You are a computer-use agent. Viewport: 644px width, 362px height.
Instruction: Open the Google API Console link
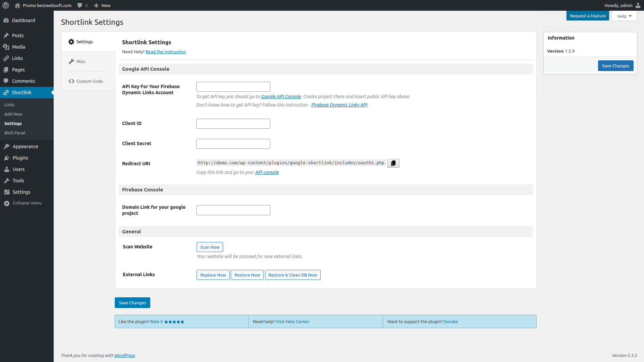(281, 97)
